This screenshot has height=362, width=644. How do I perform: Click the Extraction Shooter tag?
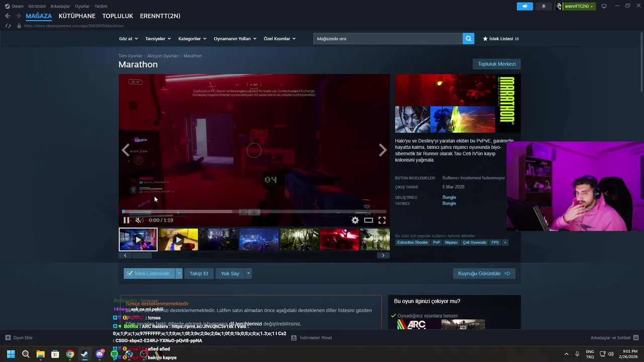pos(413,242)
